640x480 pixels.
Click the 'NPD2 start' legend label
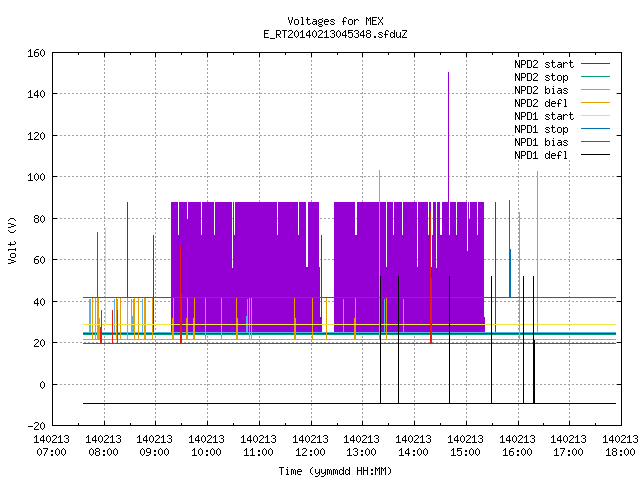(x=544, y=64)
